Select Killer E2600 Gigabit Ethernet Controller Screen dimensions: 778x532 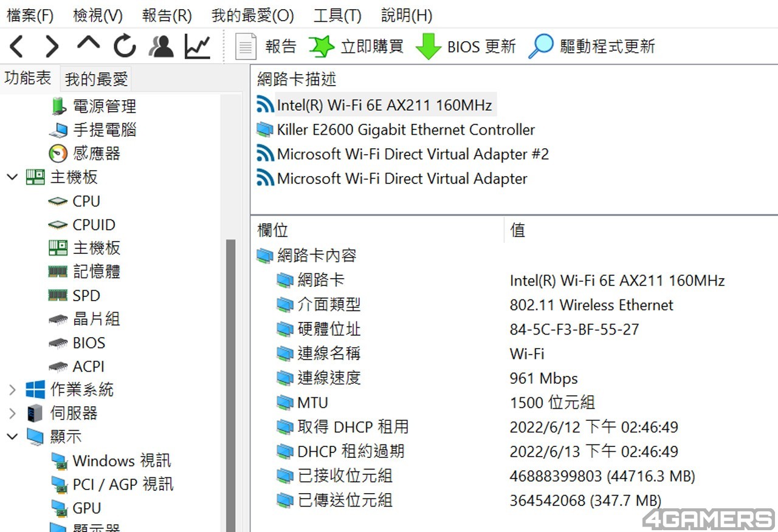(406, 129)
